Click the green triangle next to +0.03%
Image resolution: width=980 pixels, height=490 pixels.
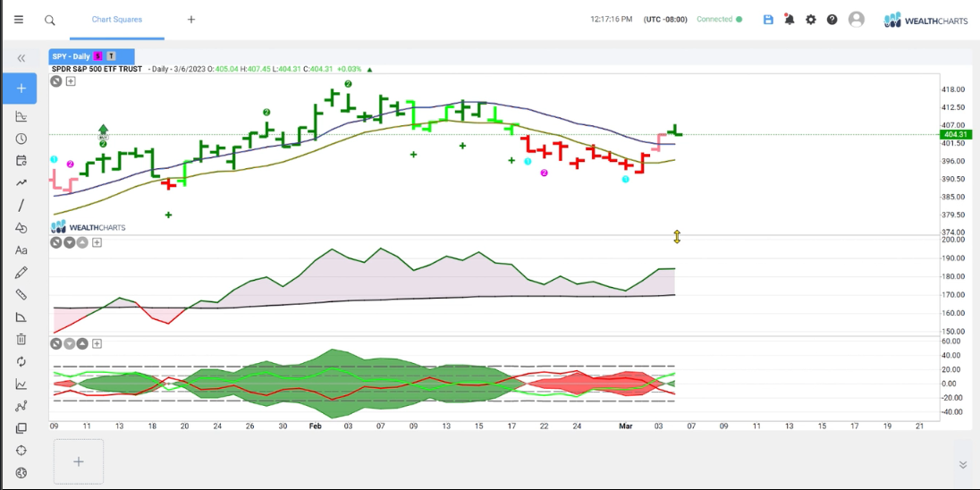(370, 70)
